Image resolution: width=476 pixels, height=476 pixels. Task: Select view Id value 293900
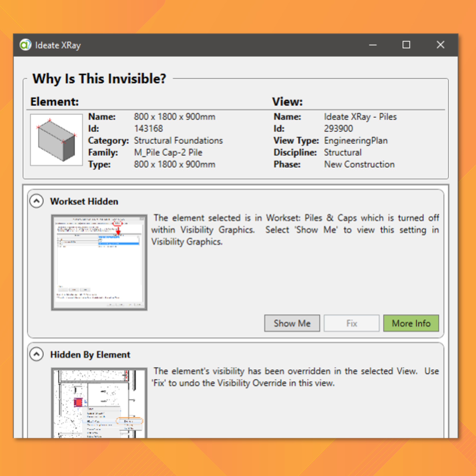338,128
